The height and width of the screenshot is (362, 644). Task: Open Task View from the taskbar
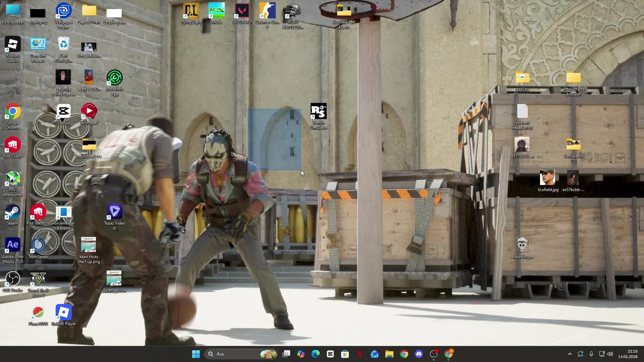[x=286, y=354]
